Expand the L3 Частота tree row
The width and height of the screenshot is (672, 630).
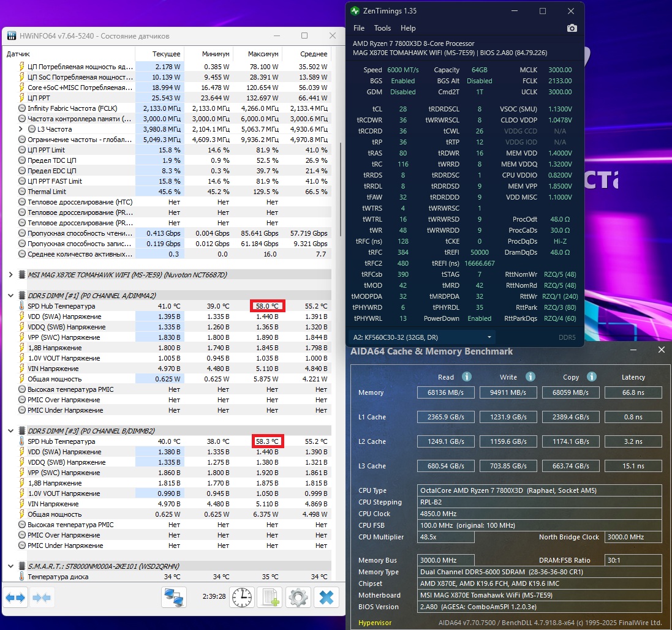[21, 129]
